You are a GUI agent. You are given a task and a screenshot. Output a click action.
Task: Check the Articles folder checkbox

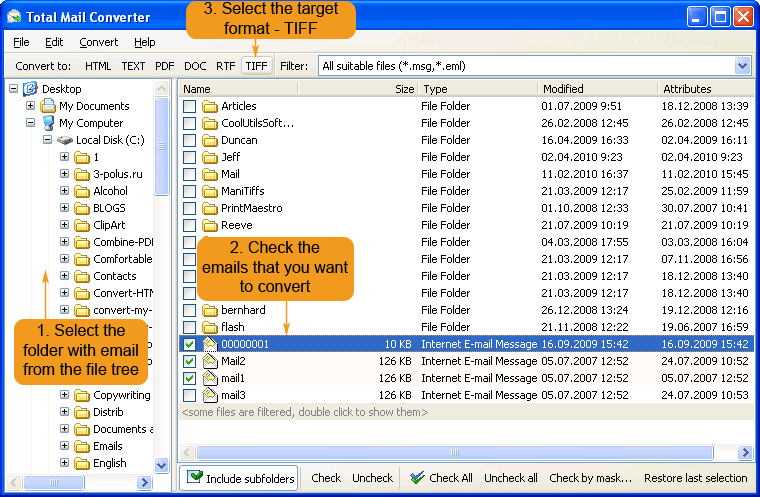[x=190, y=106]
